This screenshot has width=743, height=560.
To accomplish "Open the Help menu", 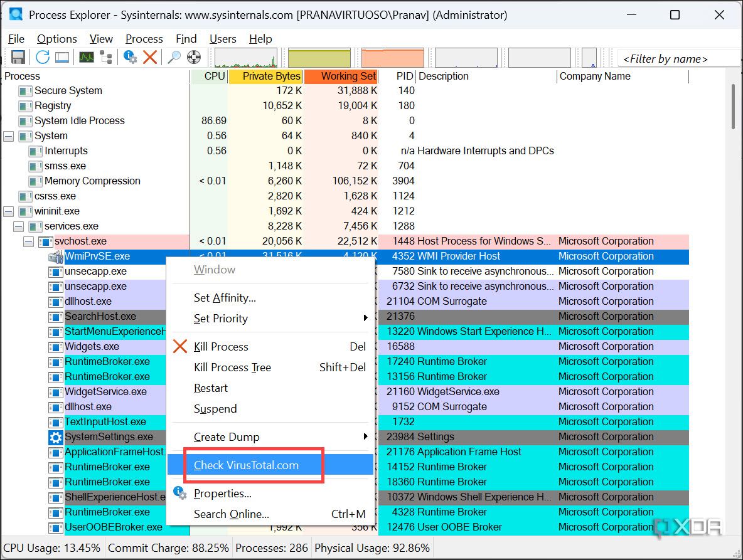I will coord(260,39).
